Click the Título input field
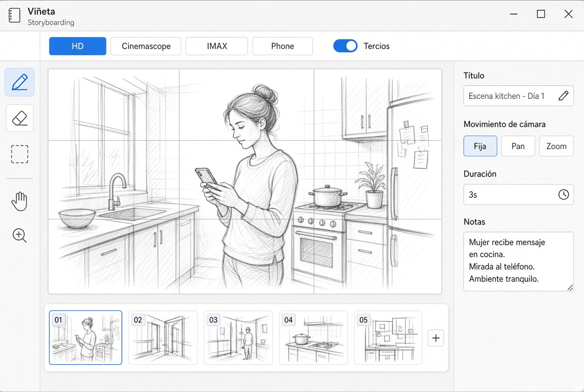The height and width of the screenshot is (392, 584). (x=518, y=96)
